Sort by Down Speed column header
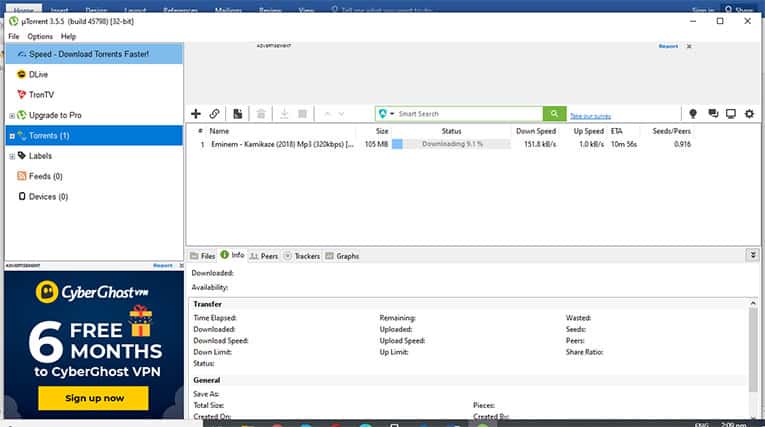 pos(536,131)
